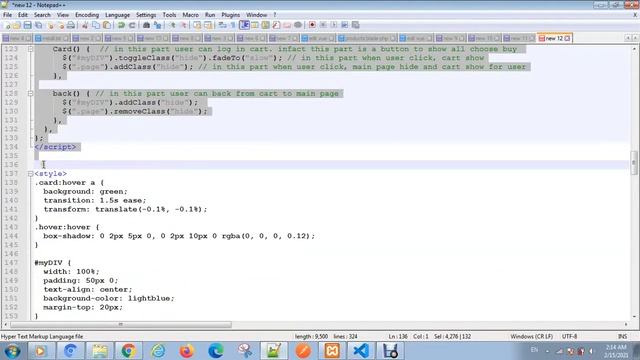Open the Language menu

(118, 15)
